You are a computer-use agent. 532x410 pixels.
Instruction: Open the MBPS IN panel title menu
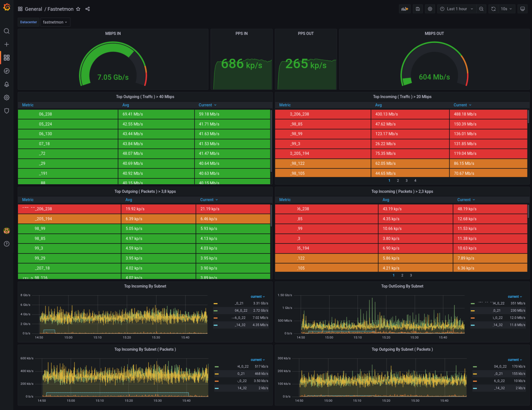(113, 33)
